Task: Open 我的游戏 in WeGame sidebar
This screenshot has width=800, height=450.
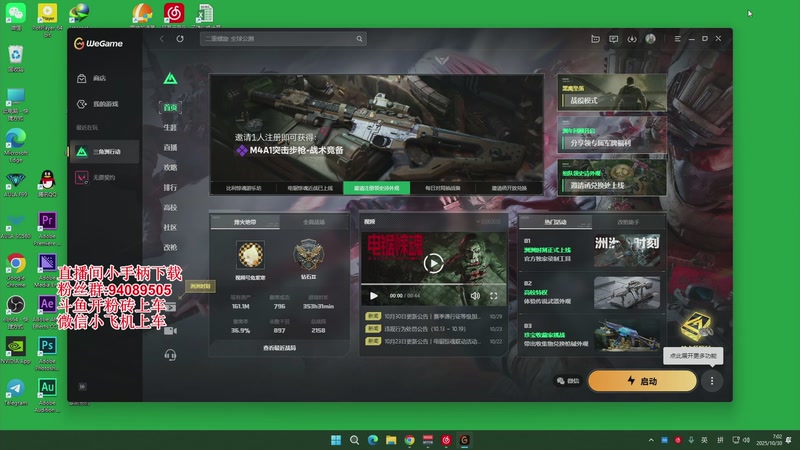Action: pos(98,104)
